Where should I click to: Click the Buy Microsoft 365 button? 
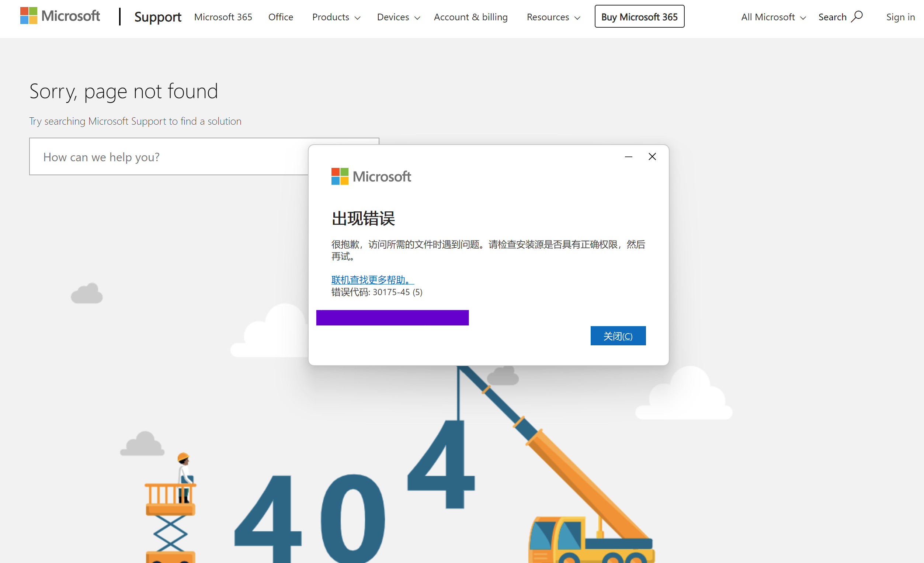click(639, 17)
